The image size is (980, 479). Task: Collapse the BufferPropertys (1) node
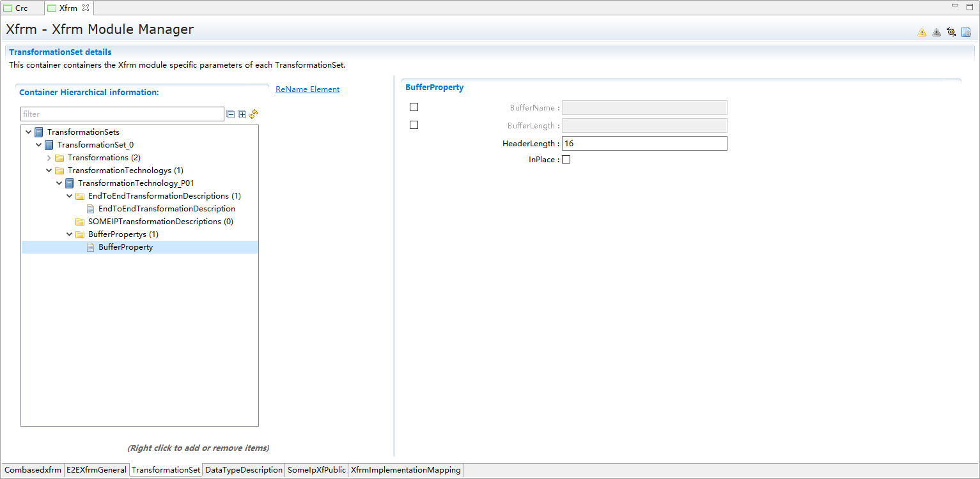click(x=70, y=234)
